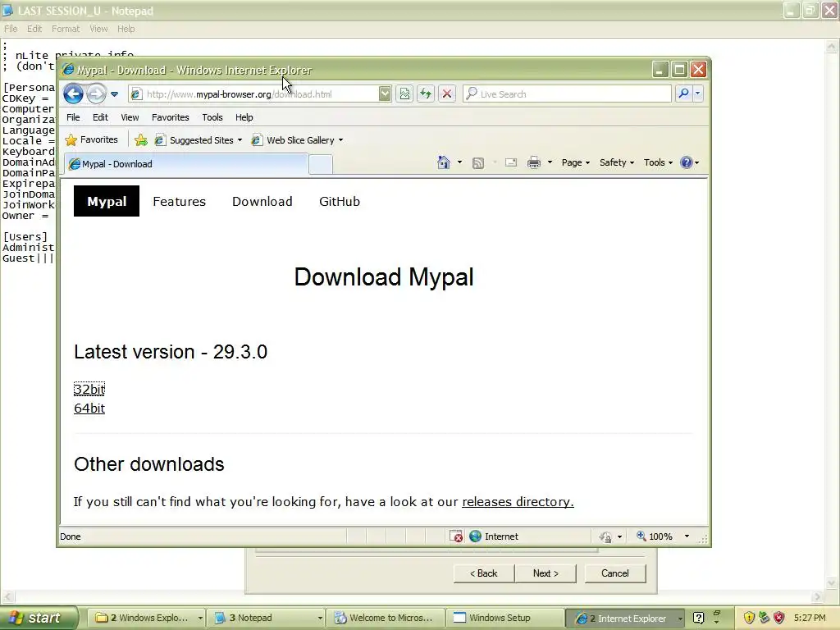Open IE Tools menu in menu bar
The height and width of the screenshot is (630, 840).
212,117
